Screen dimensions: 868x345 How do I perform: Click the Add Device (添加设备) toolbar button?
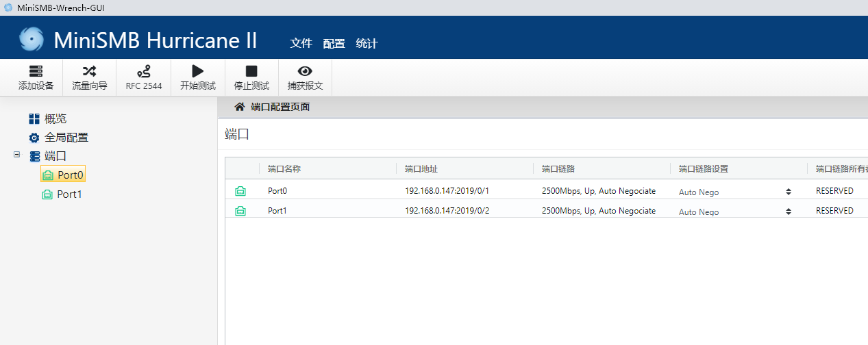point(36,78)
